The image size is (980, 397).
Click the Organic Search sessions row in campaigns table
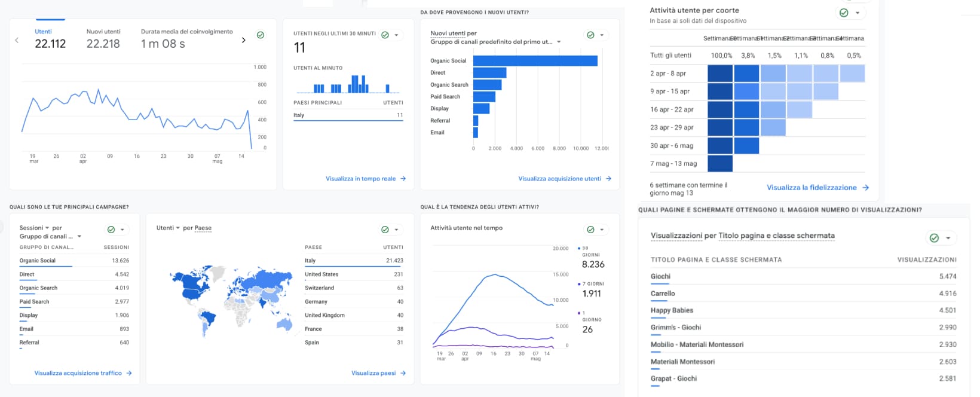[74, 288]
